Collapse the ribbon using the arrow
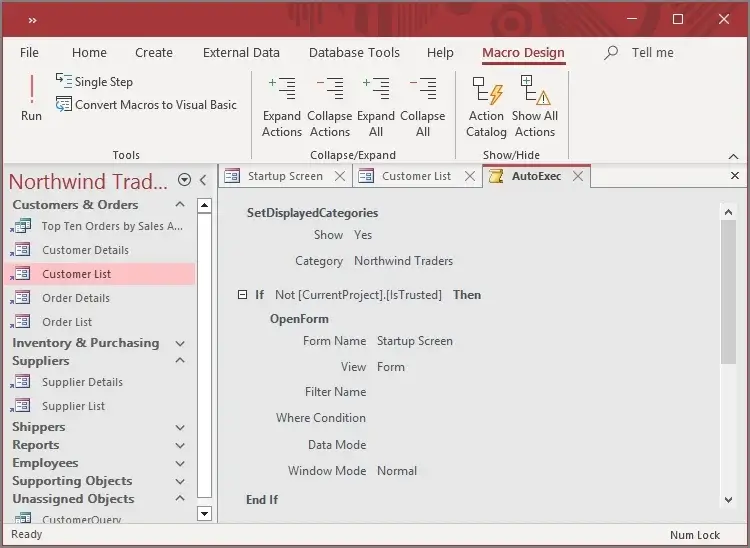The image size is (750, 548). point(734,156)
